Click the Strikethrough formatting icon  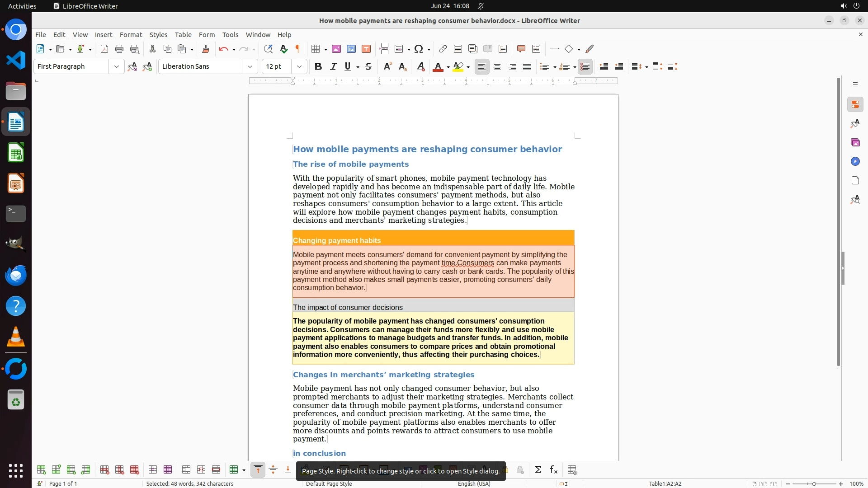point(368,66)
